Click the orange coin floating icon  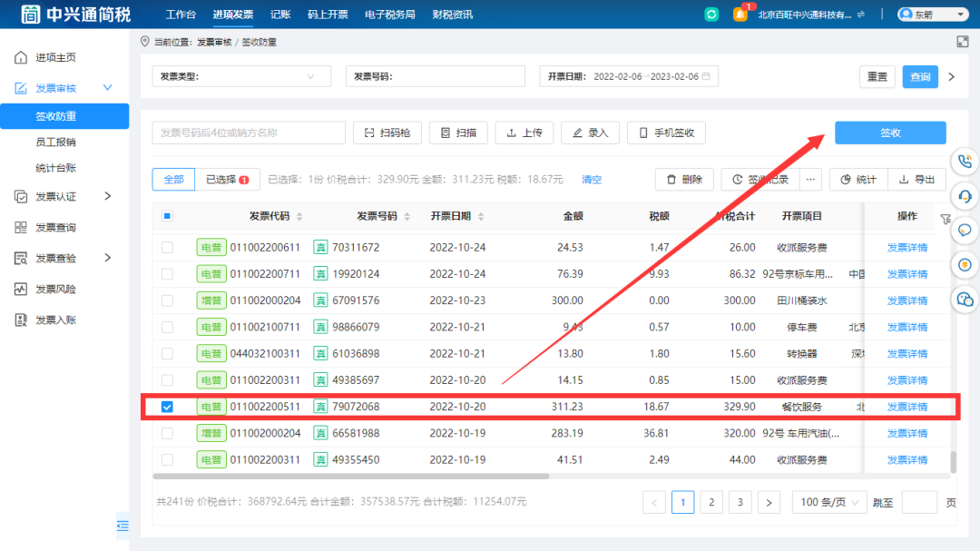tap(965, 264)
